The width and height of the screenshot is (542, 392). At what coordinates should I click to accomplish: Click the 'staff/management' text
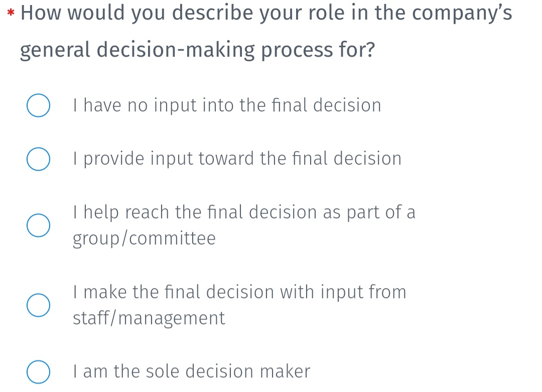point(149,318)
